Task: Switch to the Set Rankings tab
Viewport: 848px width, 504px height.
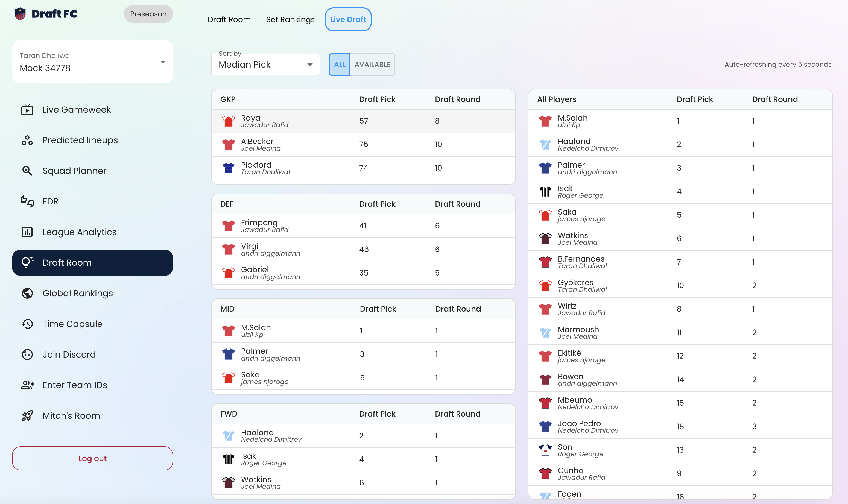Action: tap(290, 19)
